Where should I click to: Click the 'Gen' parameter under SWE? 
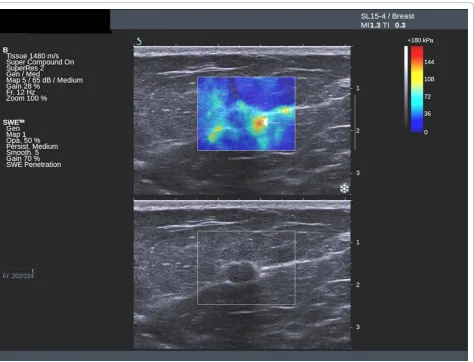point(13,128)
